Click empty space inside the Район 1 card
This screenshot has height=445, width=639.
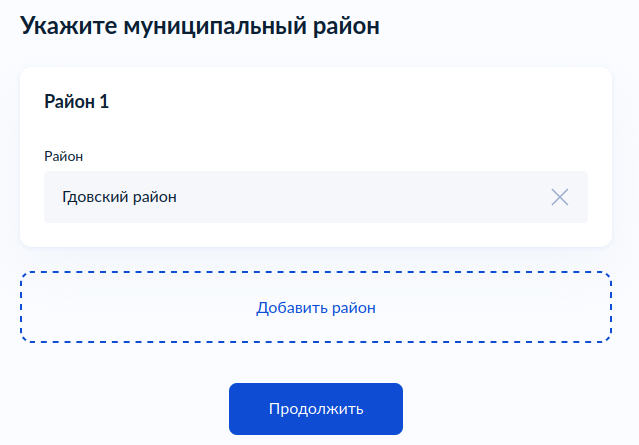tap(326, 122)
